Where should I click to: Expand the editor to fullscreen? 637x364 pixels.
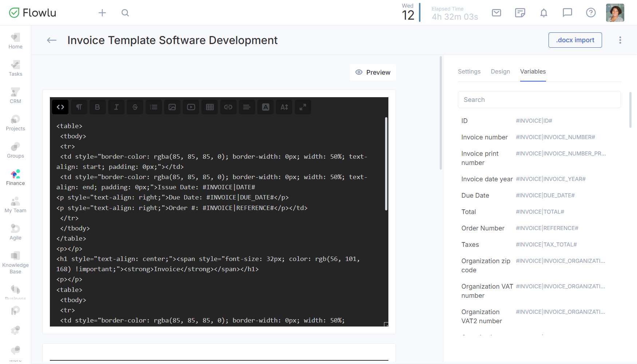(x=303, y=107)
